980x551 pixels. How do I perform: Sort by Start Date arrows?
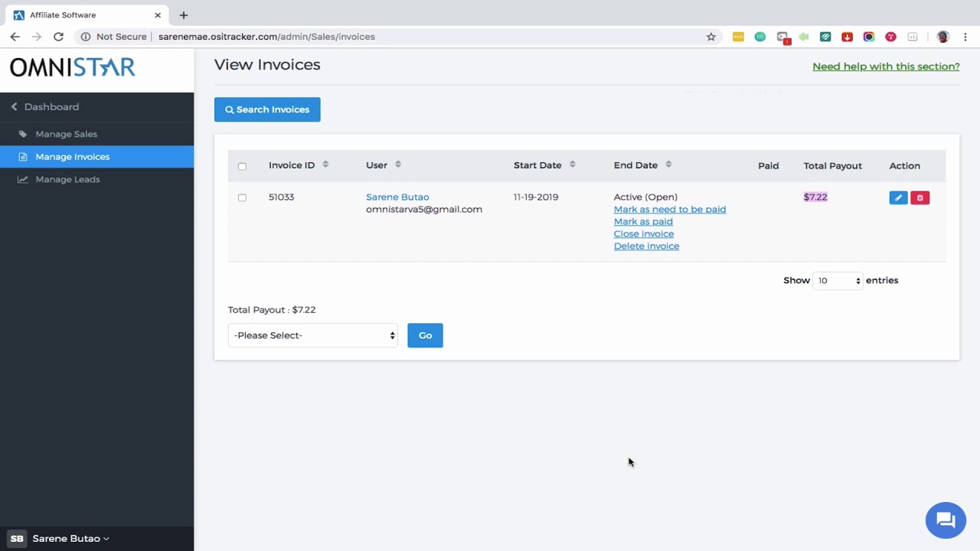[572, 165]
